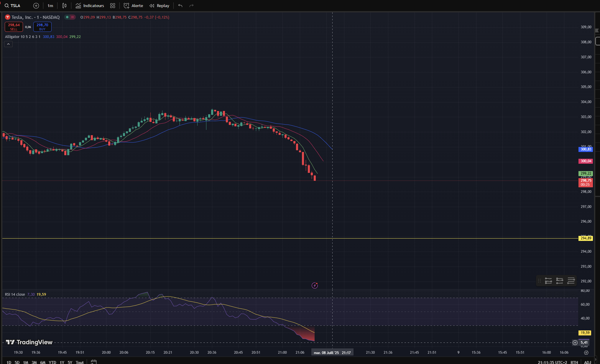Click the first line-settings icon in the floating toolbar
Image resolution: width=600 pixels, height=364 pixels.
point(548,281)
